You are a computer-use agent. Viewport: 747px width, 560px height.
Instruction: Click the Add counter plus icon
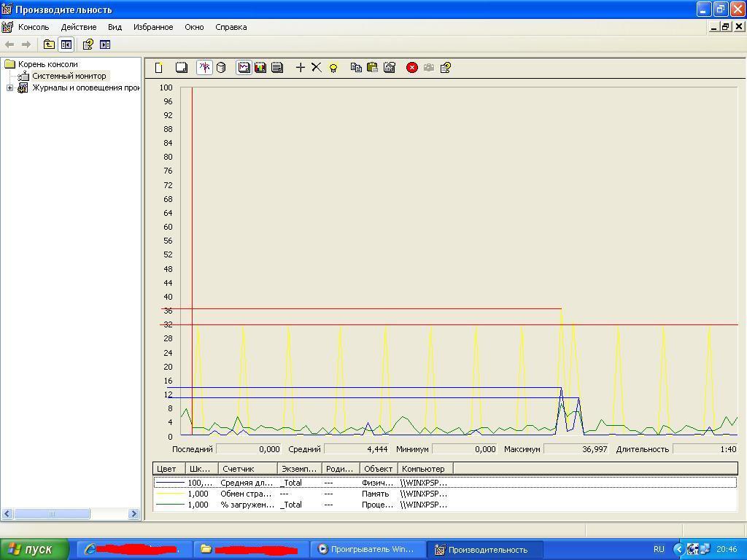300,67
